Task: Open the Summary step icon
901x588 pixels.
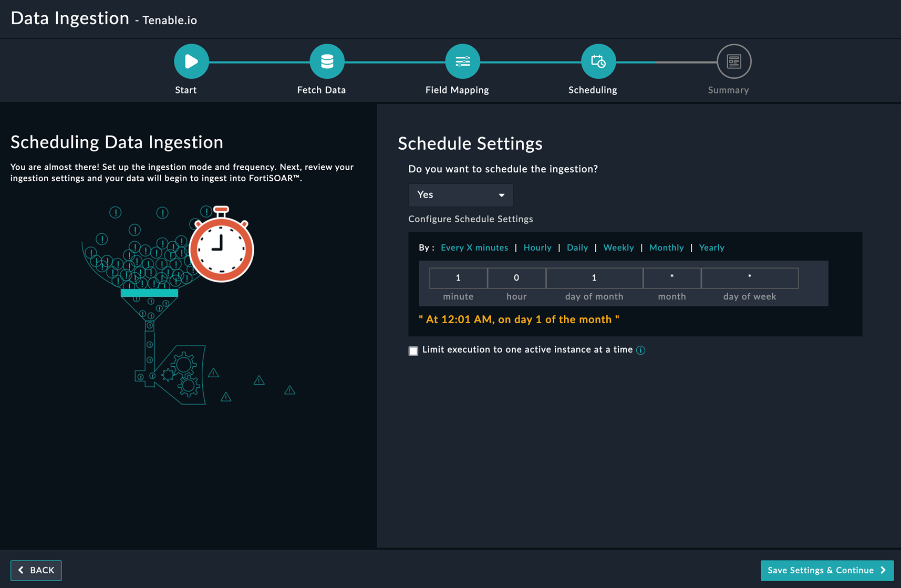Action: tap(733, 61)
